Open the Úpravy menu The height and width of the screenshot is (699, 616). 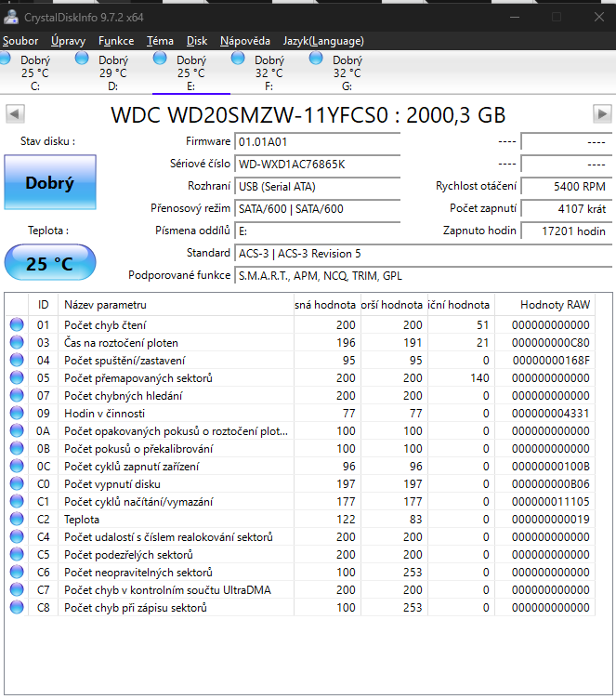68,41
